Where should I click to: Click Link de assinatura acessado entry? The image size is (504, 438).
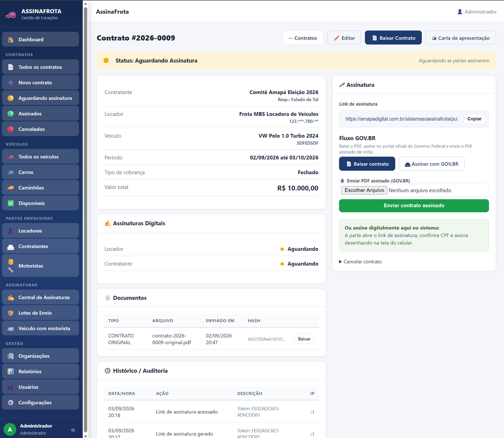point(187,412)
